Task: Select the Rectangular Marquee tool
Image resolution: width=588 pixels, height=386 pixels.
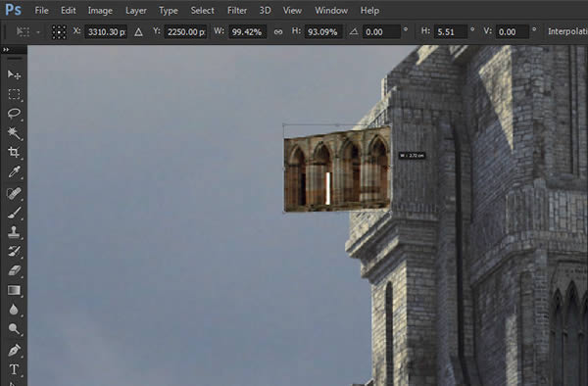Action: click(14, 94)
